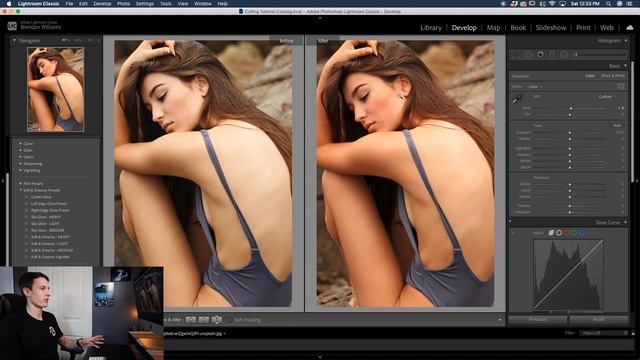Open the Photo menu

(123, 4)
